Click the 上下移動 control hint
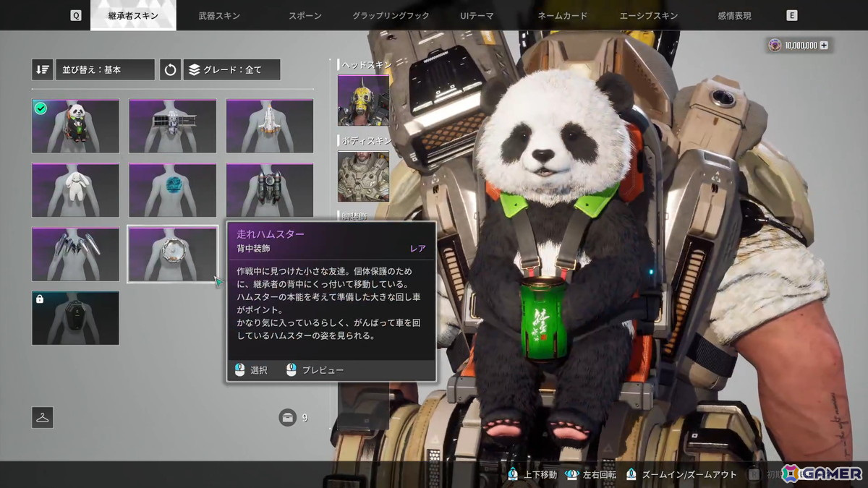Screen dimensions: 868x488 pyautogui.click(x=540, y=474)
